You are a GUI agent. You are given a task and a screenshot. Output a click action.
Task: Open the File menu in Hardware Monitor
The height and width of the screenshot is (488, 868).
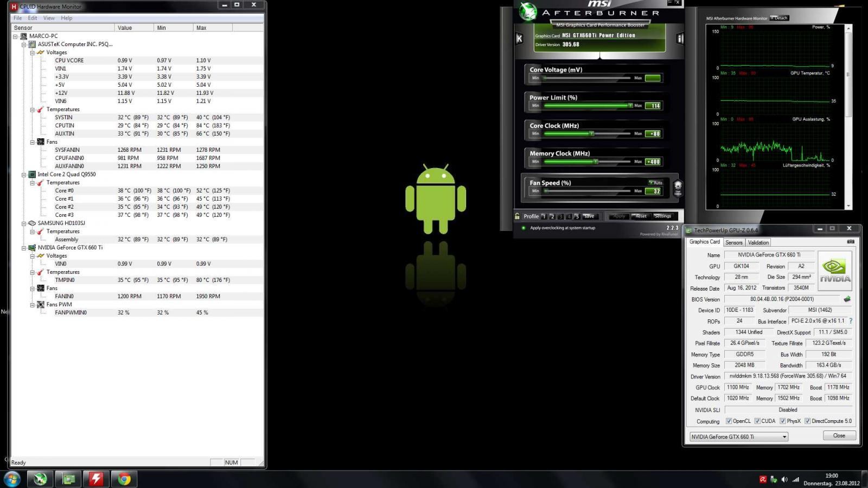17,18
